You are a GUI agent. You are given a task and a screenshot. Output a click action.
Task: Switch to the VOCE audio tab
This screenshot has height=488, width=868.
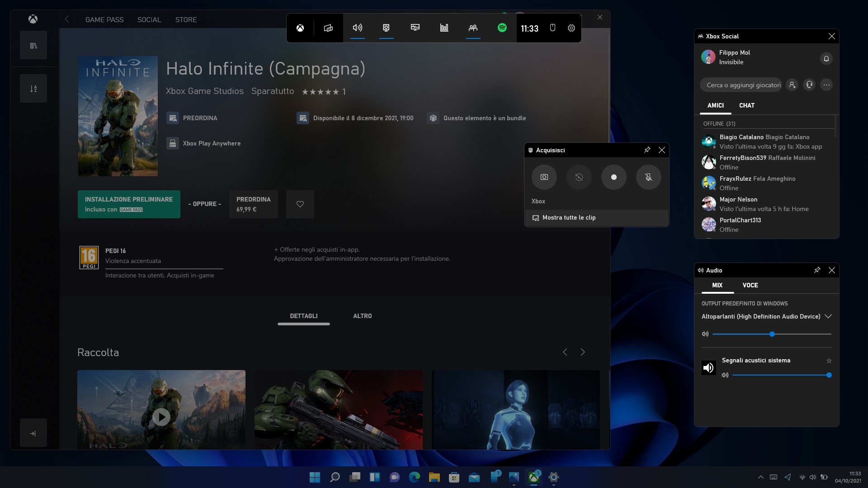pos(750,285)
